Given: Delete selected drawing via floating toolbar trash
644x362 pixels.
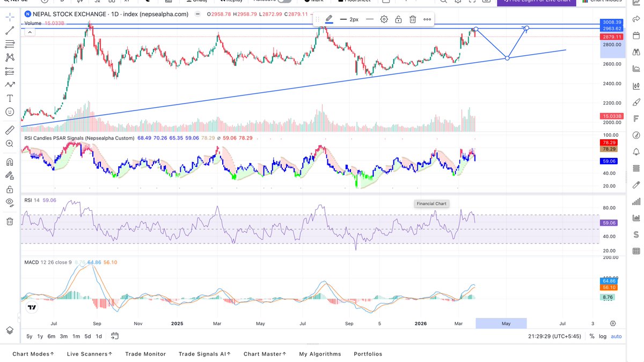Looking at the screenshot, I should [x=413, y=19].
